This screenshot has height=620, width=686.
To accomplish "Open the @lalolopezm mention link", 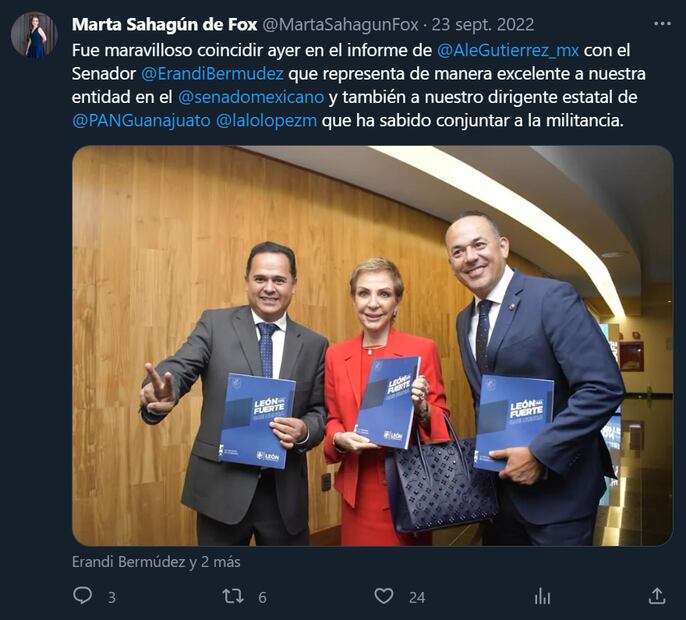I will (266, 120).
